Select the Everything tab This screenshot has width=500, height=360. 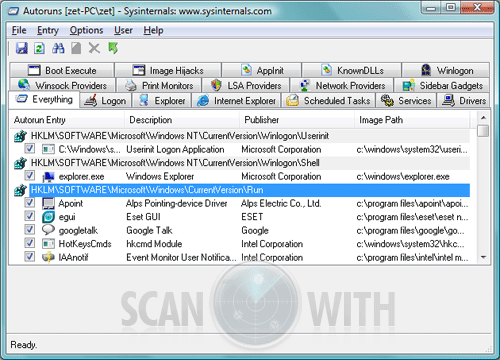coord(44,99)
